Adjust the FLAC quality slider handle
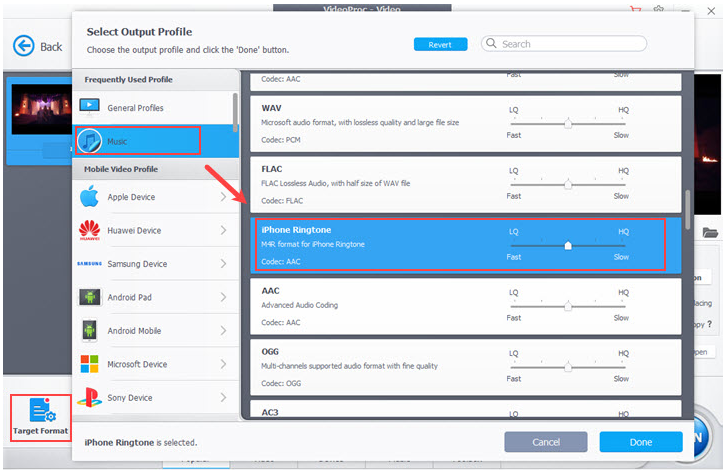The image size is (723, 470). [568, 184]
